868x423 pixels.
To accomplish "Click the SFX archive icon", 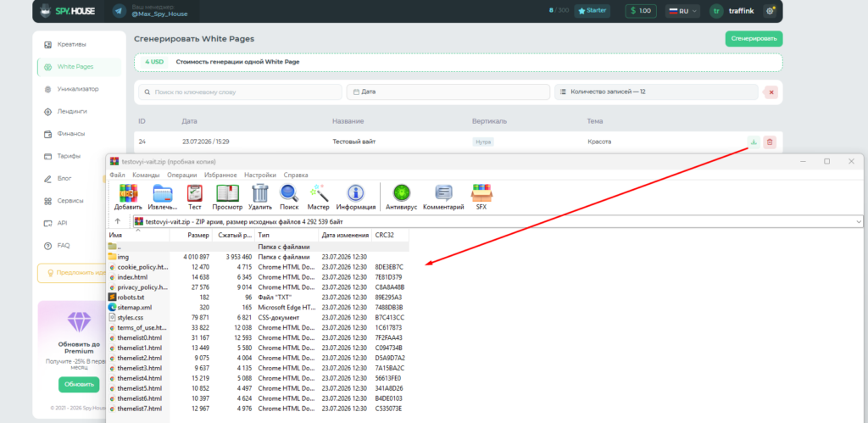I will 481,193.
